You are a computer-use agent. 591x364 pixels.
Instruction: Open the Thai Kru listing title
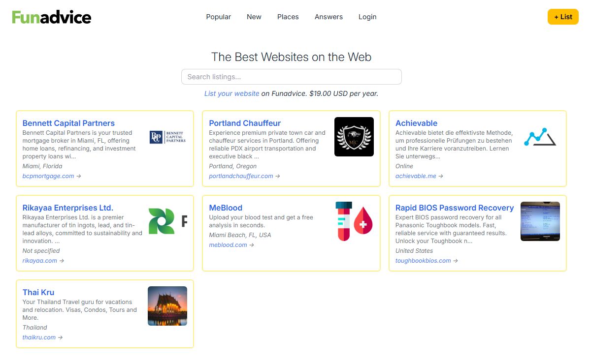click(38, 292)
